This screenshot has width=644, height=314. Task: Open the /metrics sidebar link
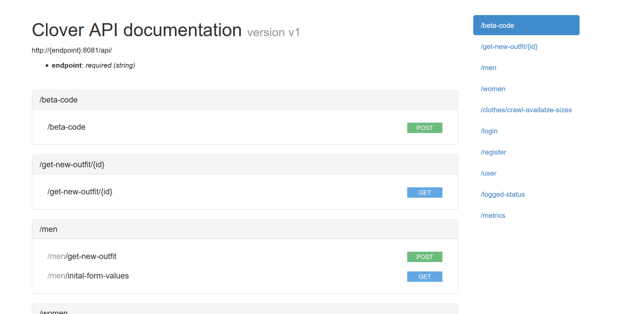pyautogui.click(x=493, y=215)
